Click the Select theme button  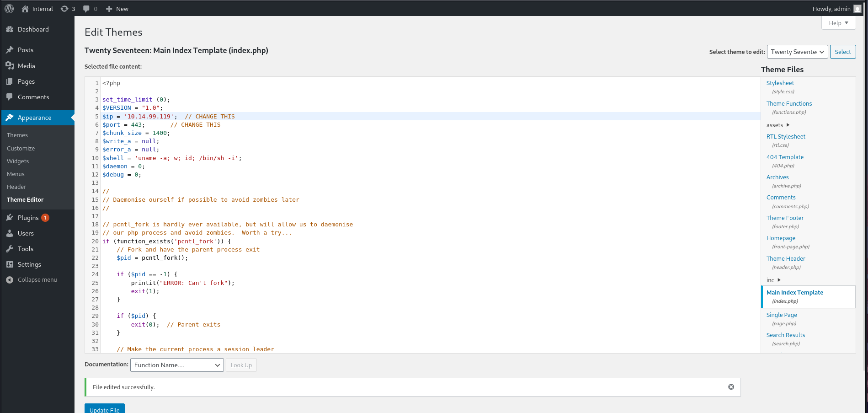[x=843, y=52]
